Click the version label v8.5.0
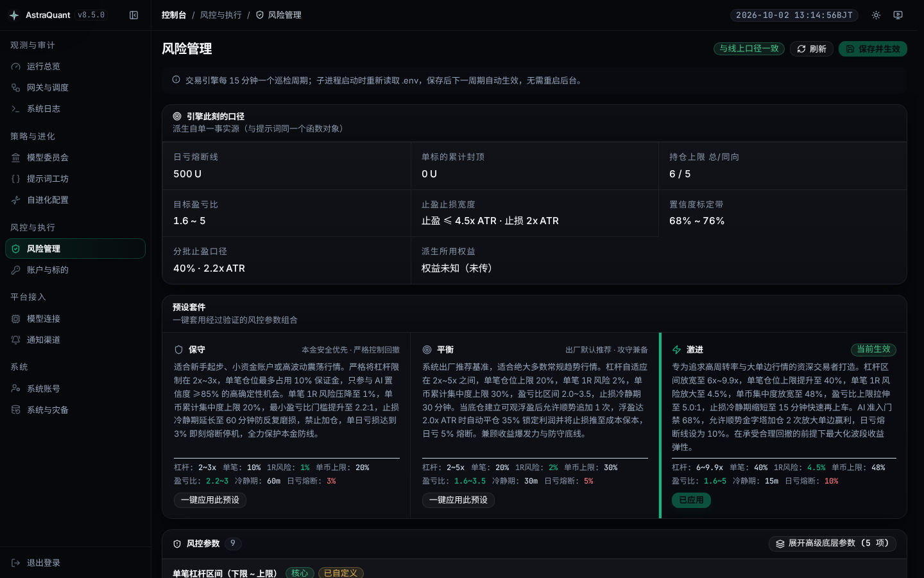Viewport: 924px width, 578px height. pyautogui.click(x=91, y=15)
